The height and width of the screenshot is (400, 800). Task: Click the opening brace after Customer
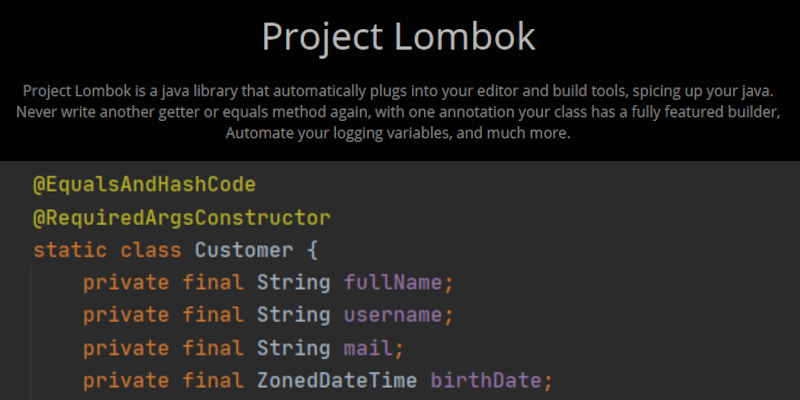312,250
